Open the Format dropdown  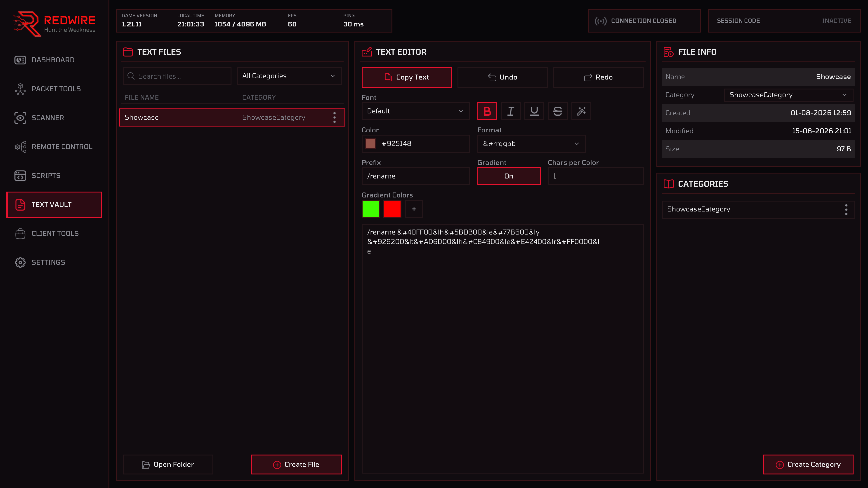point(531,144)
